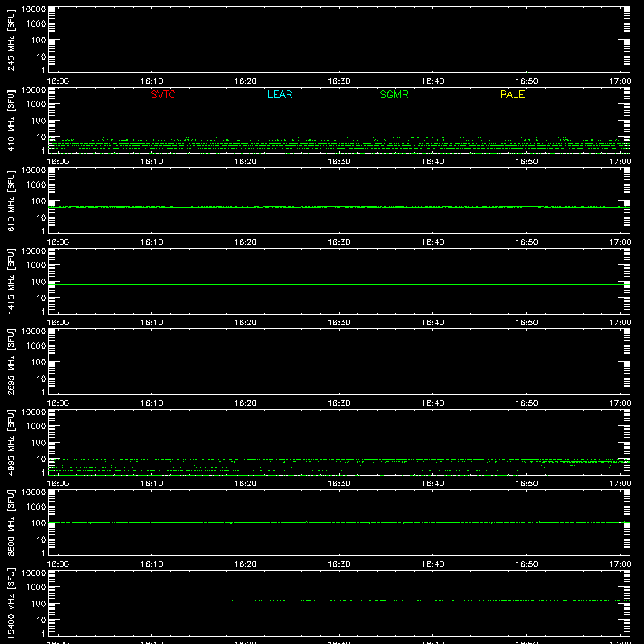Select the 8800 MHz [SFU] axis label
The image size is (644, 644).
(11, 522)
